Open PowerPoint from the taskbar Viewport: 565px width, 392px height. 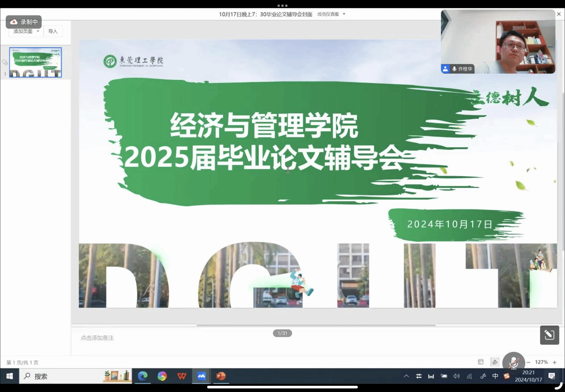click(x=221, y=376)
